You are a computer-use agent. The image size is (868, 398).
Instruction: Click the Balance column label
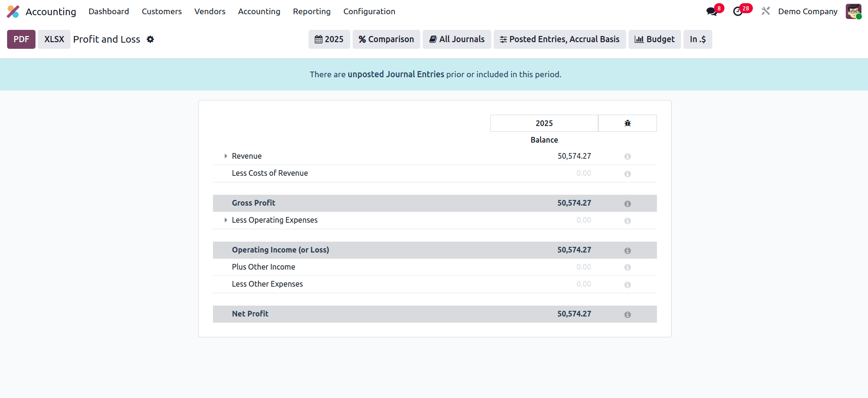click(544, 140)
